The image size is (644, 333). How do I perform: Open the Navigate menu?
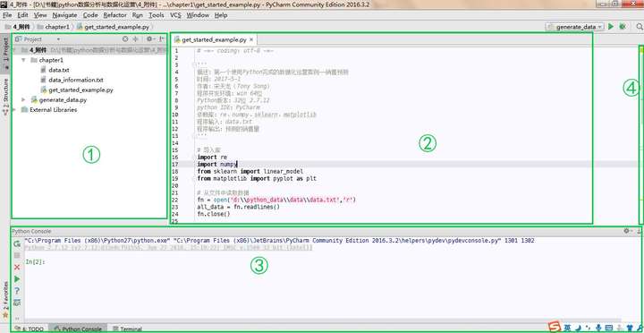[64, 15]
